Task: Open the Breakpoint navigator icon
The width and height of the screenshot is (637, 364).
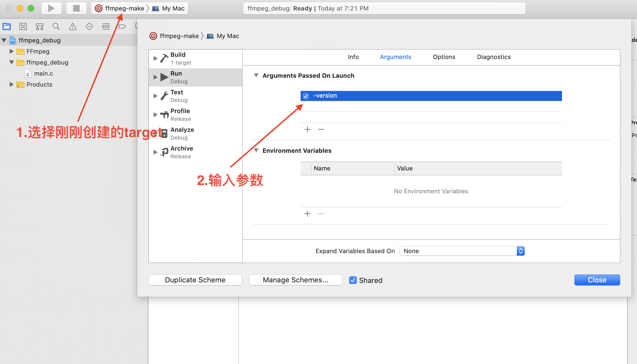Action: pyautogui.click(x=122, y=26)
